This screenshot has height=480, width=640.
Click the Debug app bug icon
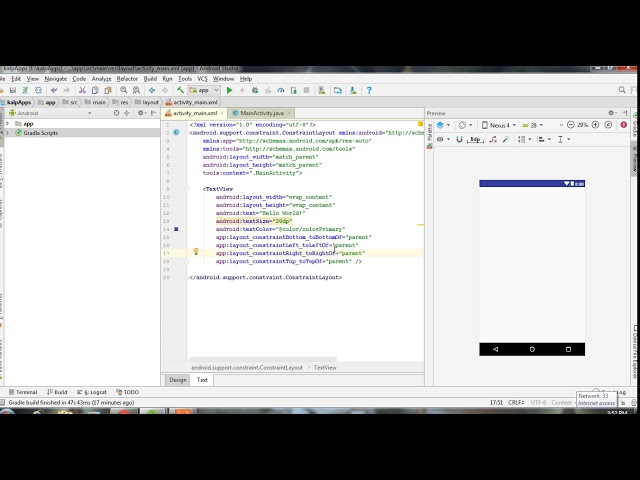(x=255, y=90)
